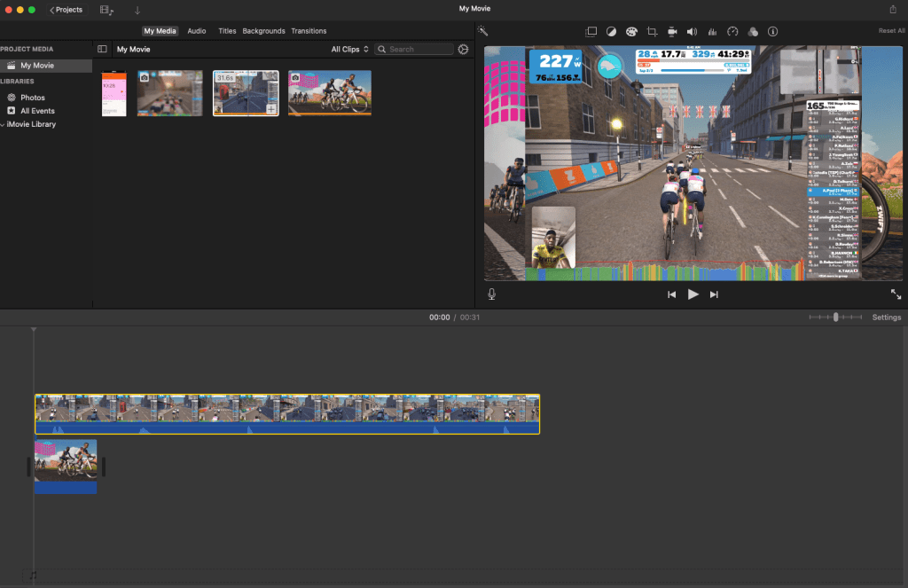Open the All Clips filter dropdown
The width and height of the screenshot is (908, 588).
pyautogui.click(x=349, y=50)
